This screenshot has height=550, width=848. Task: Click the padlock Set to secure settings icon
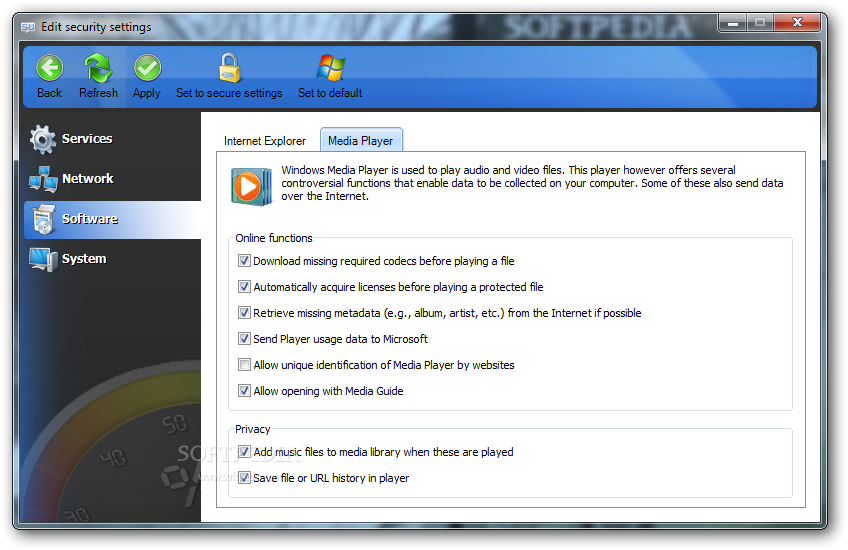229,68
